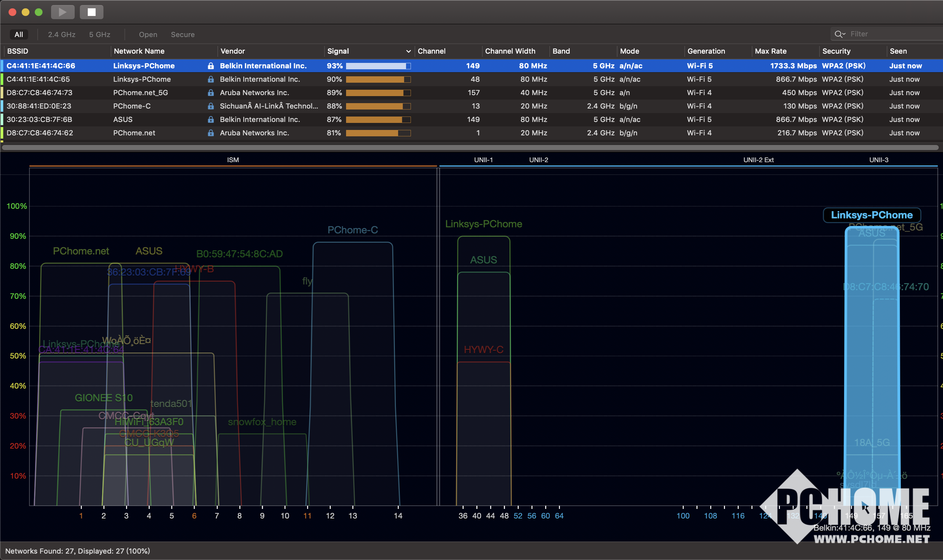Image resolution: width=943 pixels, height=560 pixels.
Task: Click channel 36 axis marker
Action: click(463, 516)
